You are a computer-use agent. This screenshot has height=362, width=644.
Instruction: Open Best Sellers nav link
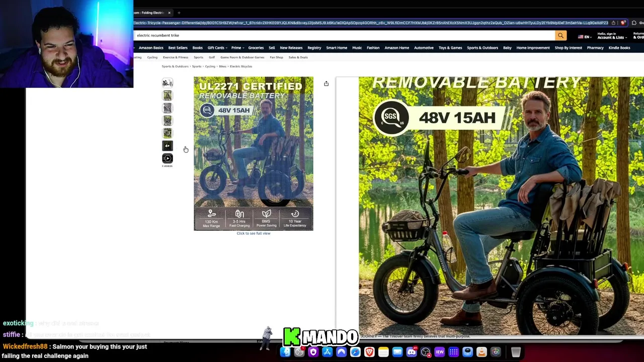pyautogui.click(x=178, y=48)
